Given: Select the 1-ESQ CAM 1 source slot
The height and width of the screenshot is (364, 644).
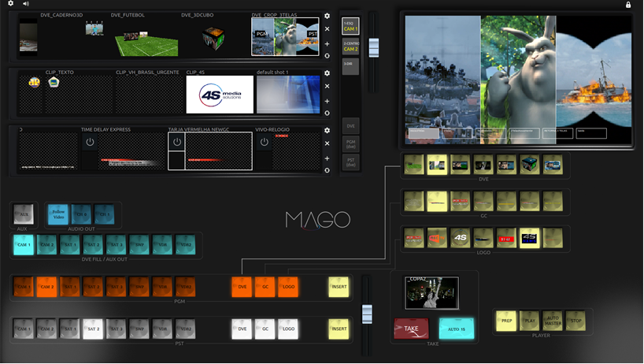Looking at the screenshot, I should pos(351,26).
